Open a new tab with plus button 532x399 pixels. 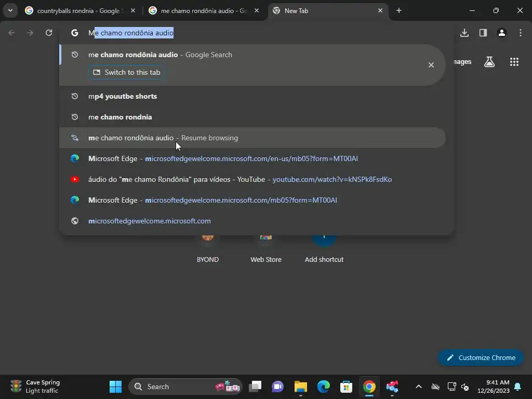click(399, 11)
